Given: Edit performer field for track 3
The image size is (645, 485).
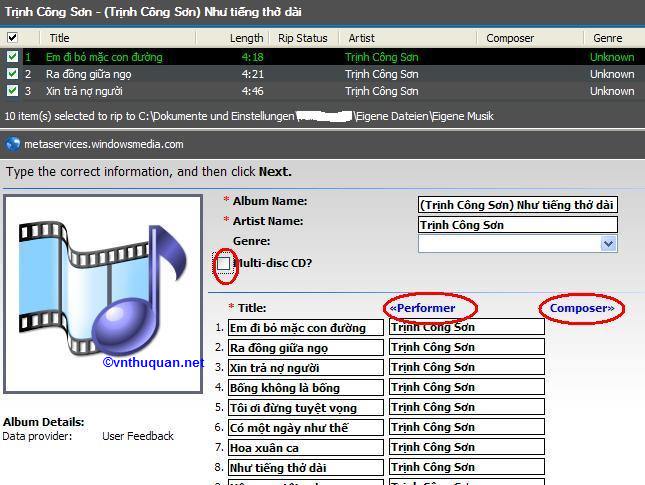Looking at the screenshot, I should coord(467,367).
